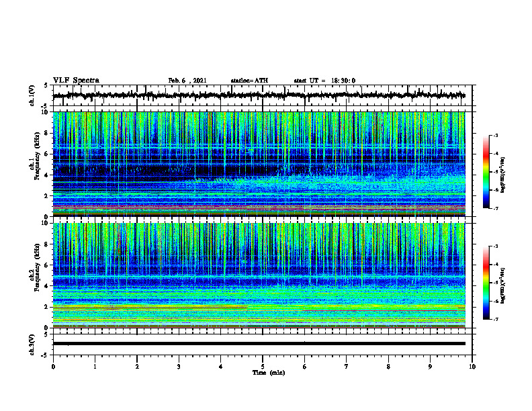This screenshot has height=411, width=532.
Task: Click time axis tick label "0"
Action: point(53,367)
